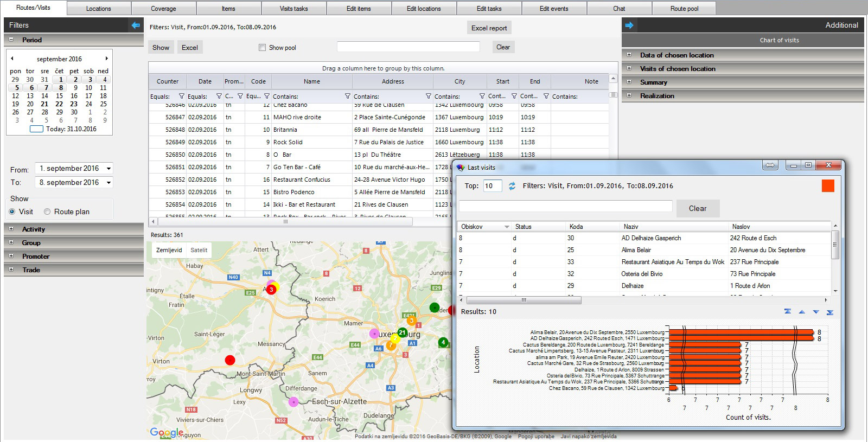Select the Visit radio button
This screenshot has width=868, height=442.
[12, 212]
